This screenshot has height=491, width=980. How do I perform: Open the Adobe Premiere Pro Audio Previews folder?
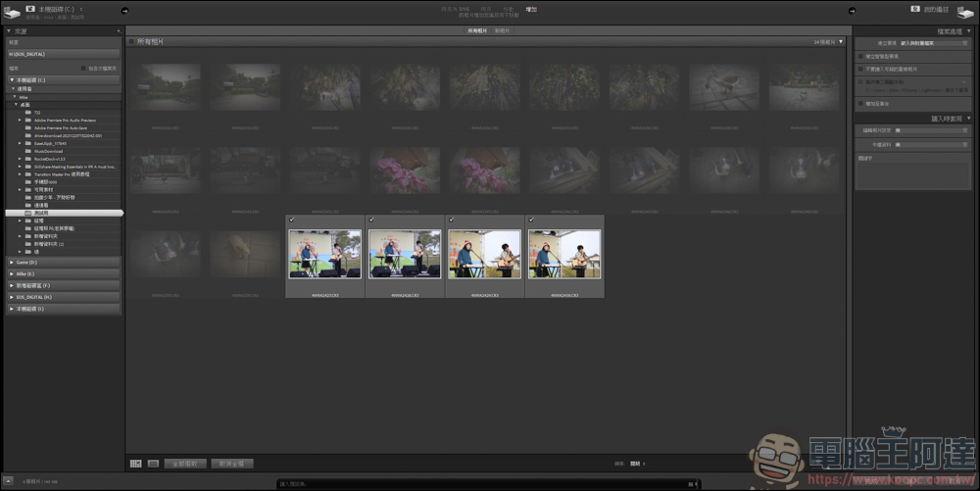tap(65, 120)
